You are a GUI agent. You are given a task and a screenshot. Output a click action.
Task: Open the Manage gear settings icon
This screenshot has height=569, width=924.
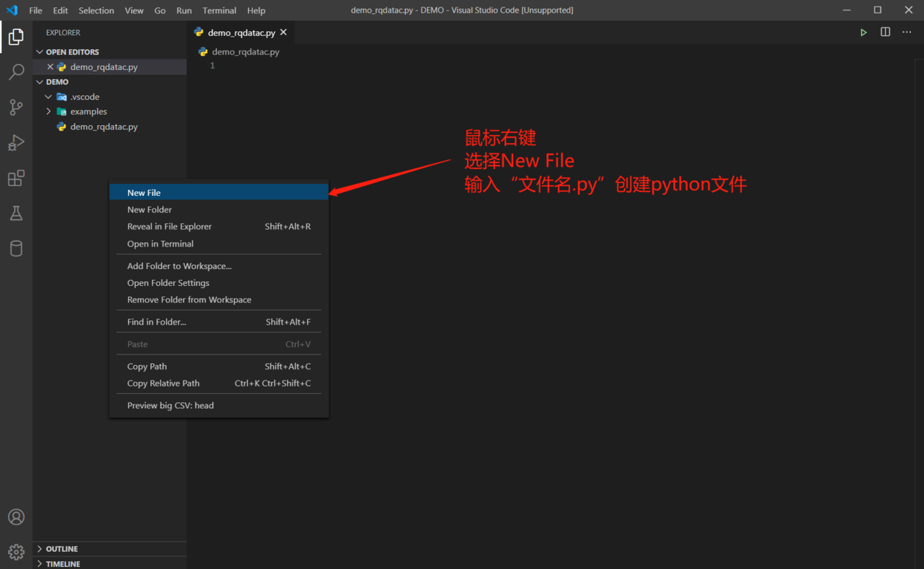click(x=16, y=552)
